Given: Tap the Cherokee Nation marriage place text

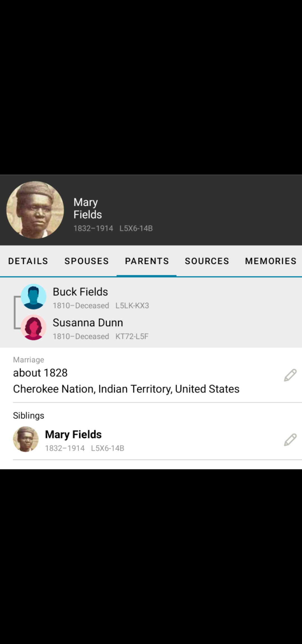Looking at the screenshot, I should [x=126, y=389].
